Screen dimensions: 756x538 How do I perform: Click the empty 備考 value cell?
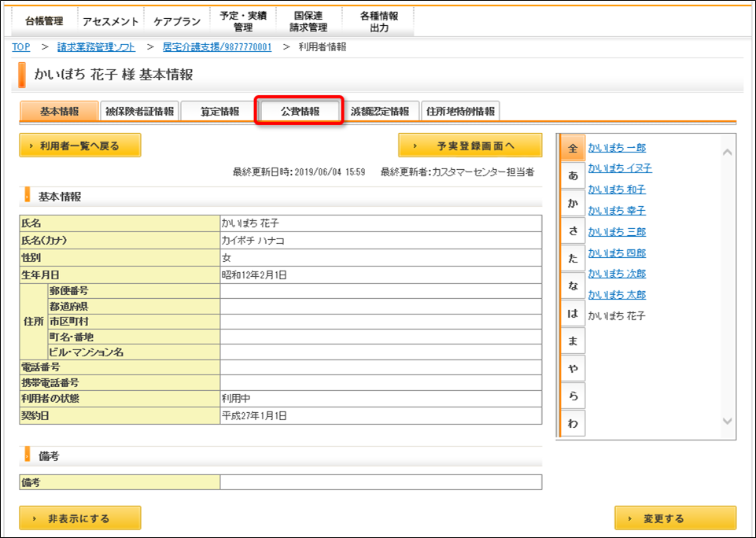381,482
